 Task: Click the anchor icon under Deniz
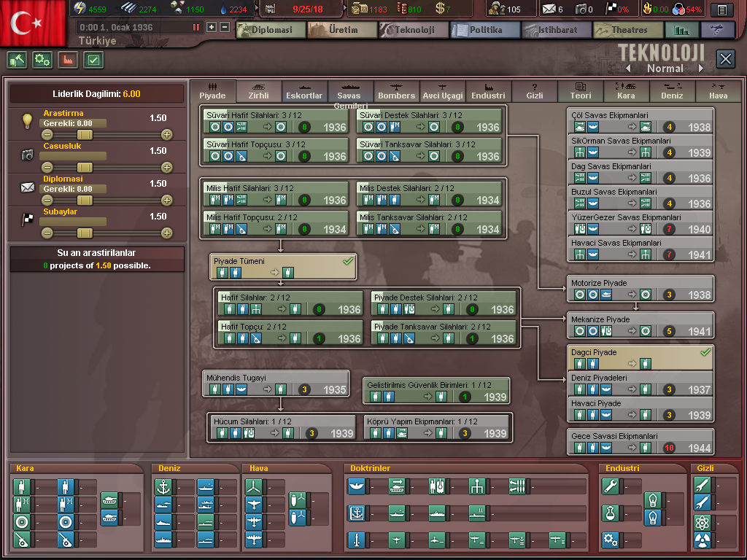[163, 487]
